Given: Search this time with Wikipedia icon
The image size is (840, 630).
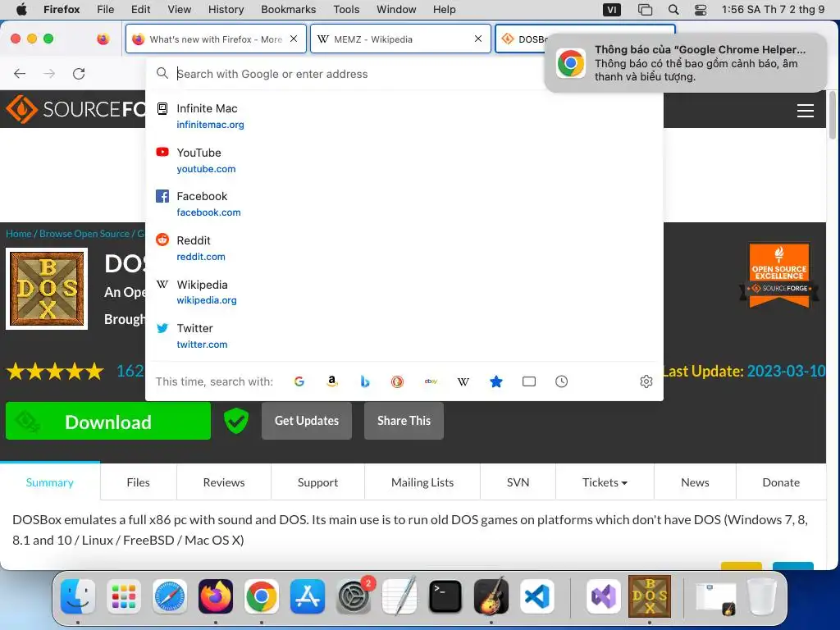Looking at the screenshot, I should pos(463,381).
